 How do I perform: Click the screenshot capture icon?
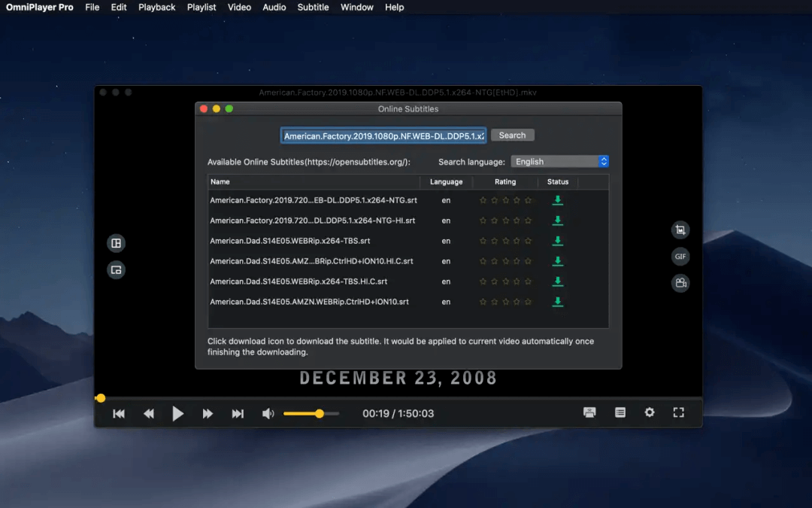(680, 230)
